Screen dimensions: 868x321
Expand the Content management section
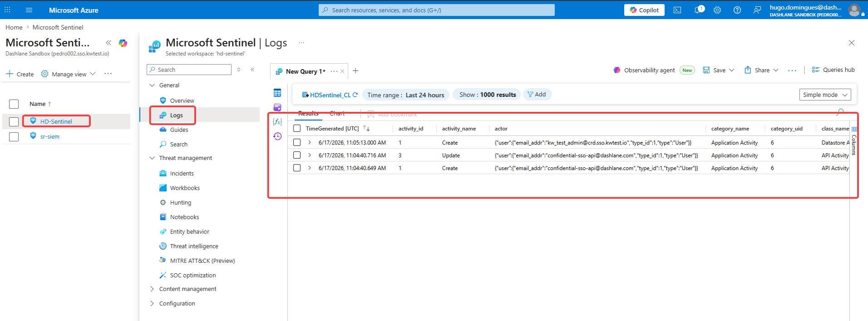tap(152, 289)
